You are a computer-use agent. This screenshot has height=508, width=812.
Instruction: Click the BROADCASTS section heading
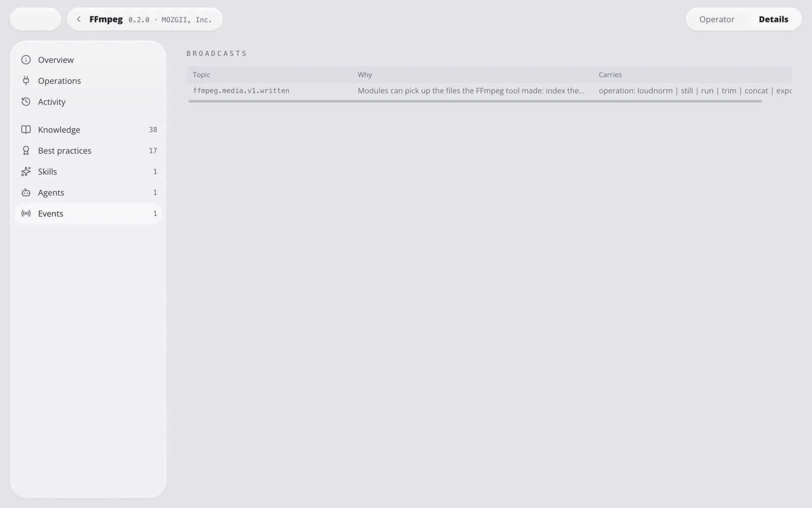tap(217, 53)
